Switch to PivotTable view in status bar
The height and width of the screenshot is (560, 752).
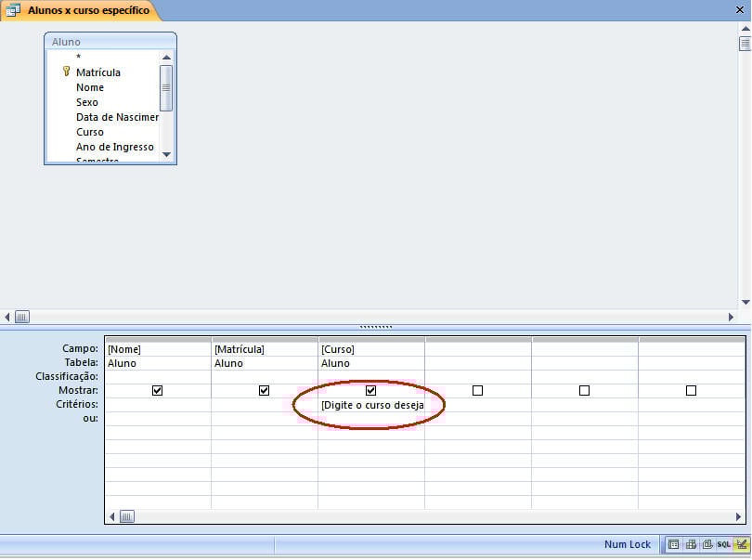(x=691, y=544)
